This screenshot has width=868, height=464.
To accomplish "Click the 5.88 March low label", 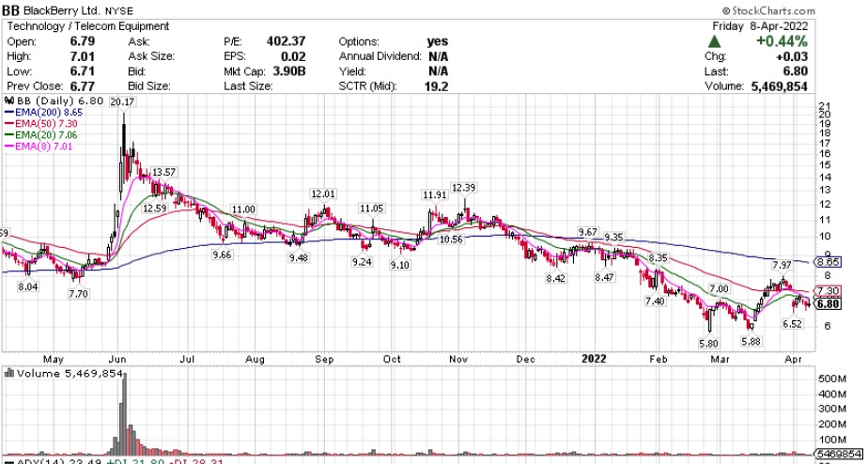I will (x=752, y=342).
